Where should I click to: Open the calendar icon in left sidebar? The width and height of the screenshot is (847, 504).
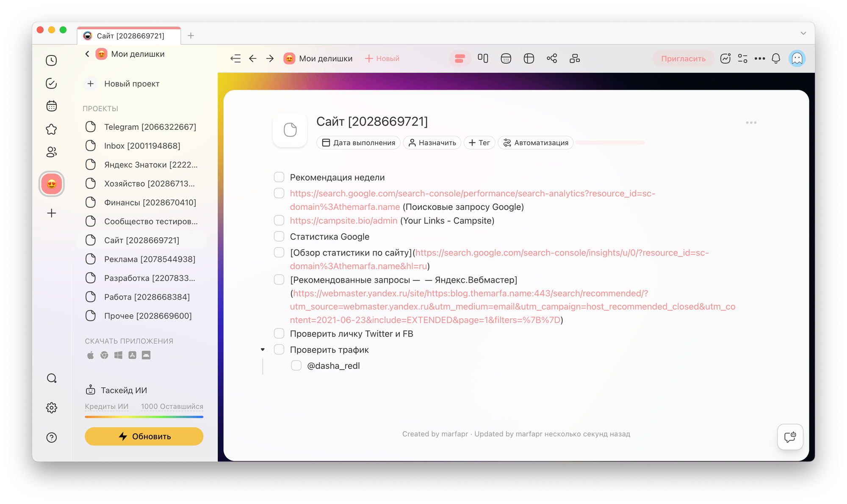point(51,106)
